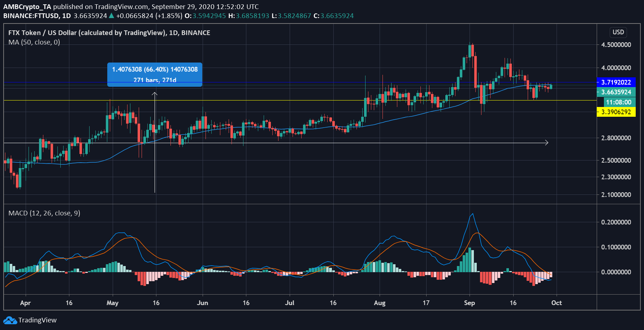644x330 pixels.
Task: Click the MA (50, close, 0) indicator legend
Action: coord(34,42)
